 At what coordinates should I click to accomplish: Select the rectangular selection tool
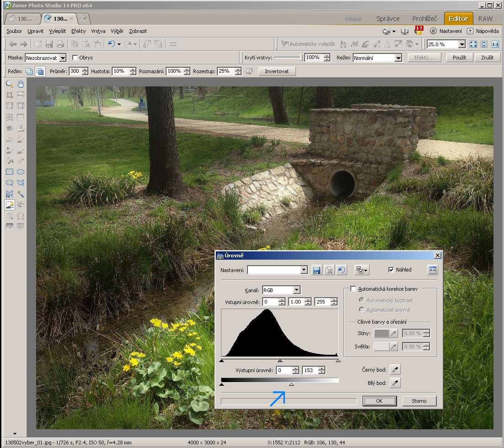click(9, 172)
